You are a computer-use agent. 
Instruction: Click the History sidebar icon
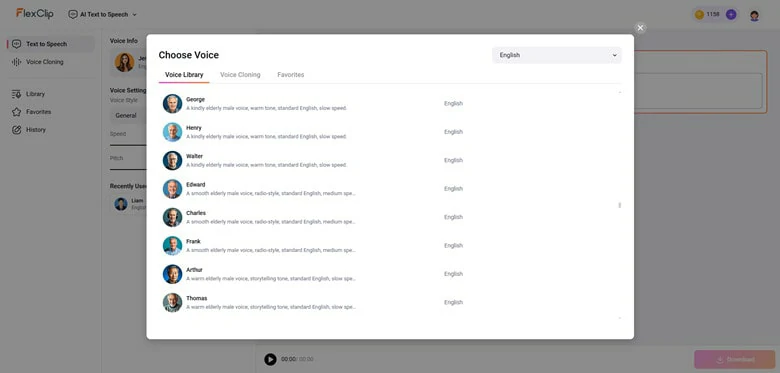[x=16, y=130]
